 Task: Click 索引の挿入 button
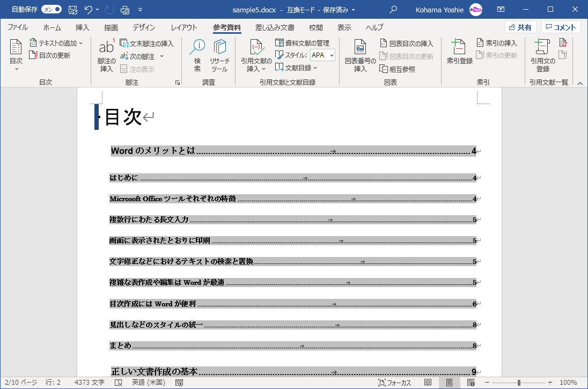click(x=496, y=43)
